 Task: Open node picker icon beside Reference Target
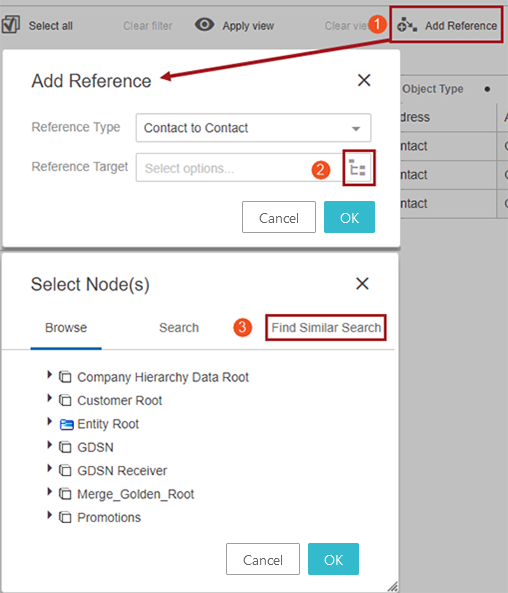[358, 168]
